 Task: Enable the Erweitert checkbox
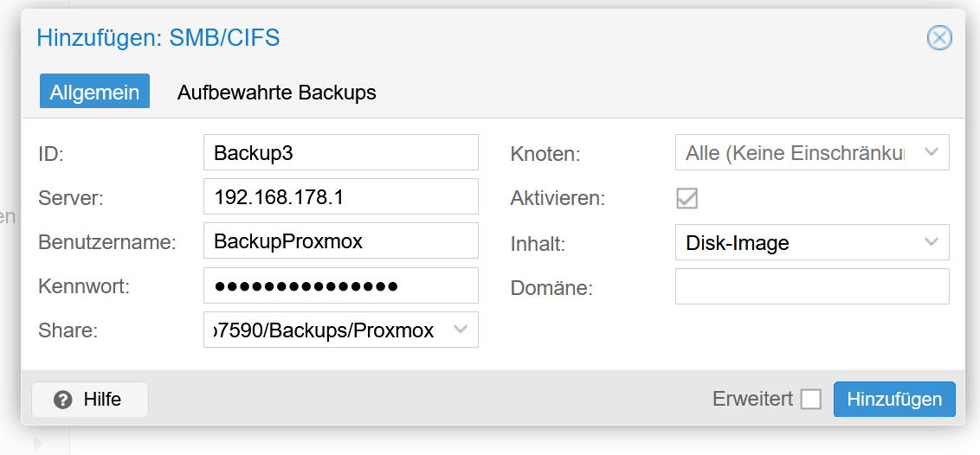point(810,400)
